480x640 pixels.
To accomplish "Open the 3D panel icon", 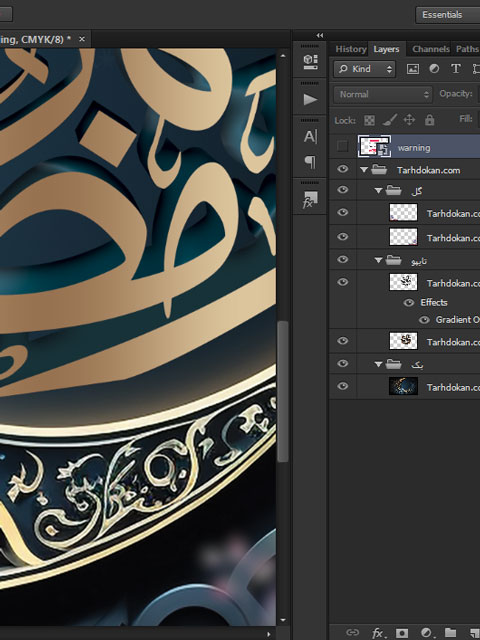I will (x=310, y=62).
